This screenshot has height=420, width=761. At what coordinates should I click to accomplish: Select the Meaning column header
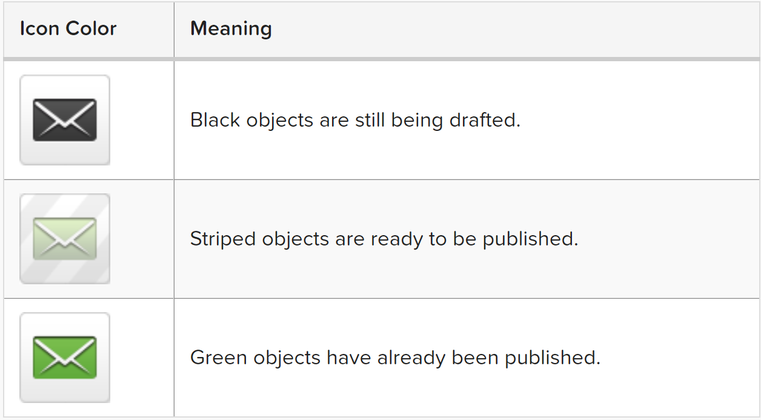click(231, 29)
